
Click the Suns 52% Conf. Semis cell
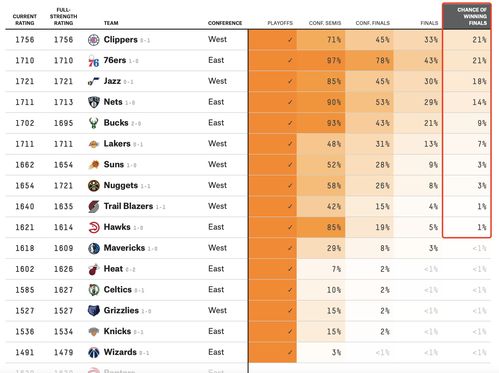point(321,165)
